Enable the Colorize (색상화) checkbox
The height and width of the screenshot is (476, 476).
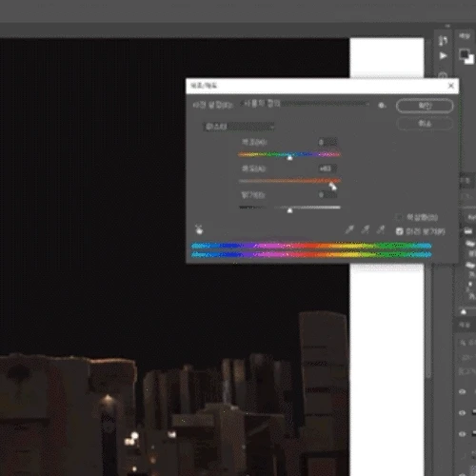pyautogui.click(x=399, y=217)
